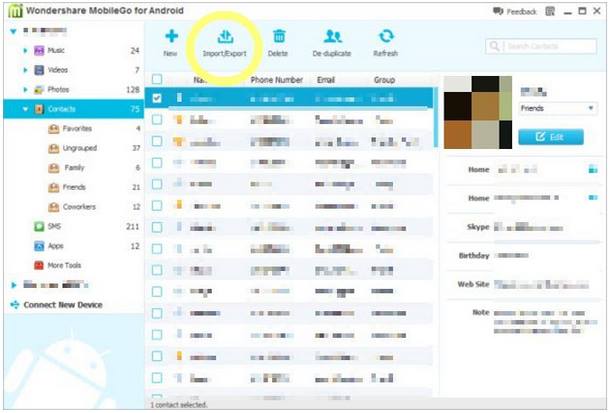The image size is (610, 413).
Task: Expand the Music tree node
Action: [25, 51]
